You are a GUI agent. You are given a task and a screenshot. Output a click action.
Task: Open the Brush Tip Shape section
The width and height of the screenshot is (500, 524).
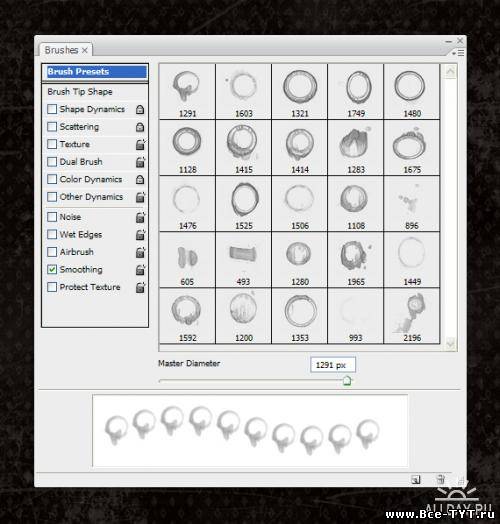click(95, 92)
